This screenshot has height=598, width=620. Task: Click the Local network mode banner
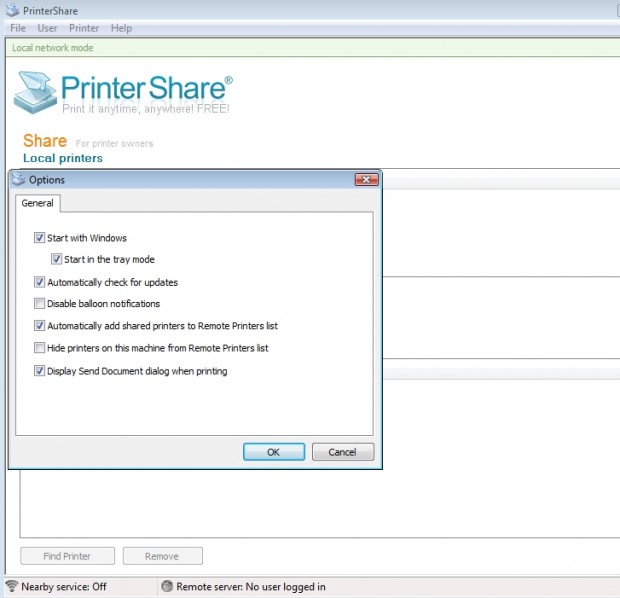pos(312,48)
